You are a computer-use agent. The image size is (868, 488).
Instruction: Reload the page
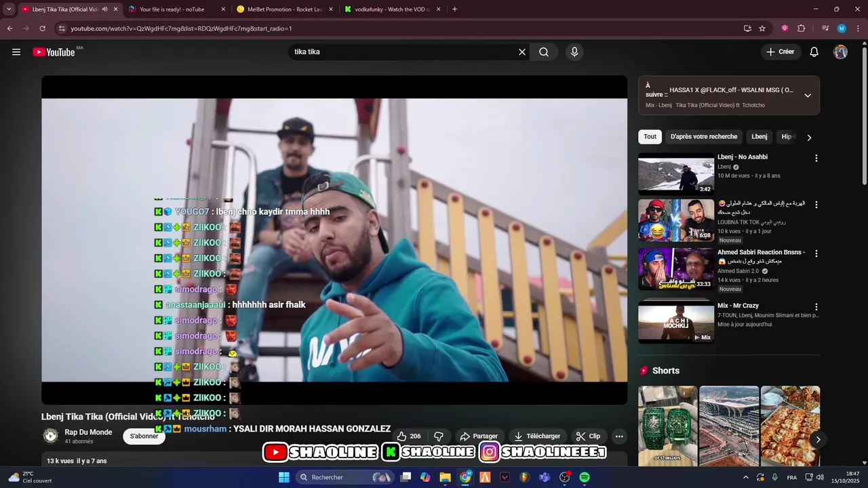point(43,28)
